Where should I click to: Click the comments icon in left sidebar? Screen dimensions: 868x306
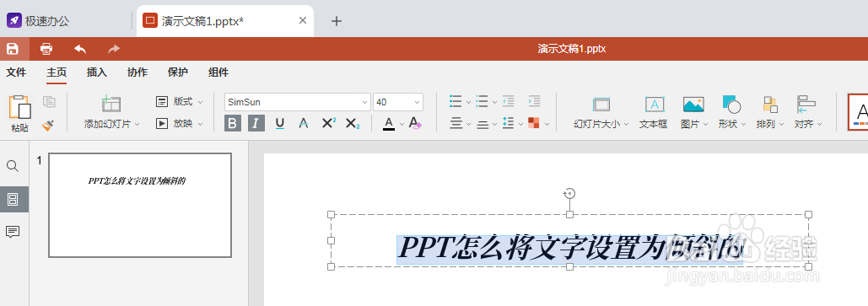pos(13,232)
